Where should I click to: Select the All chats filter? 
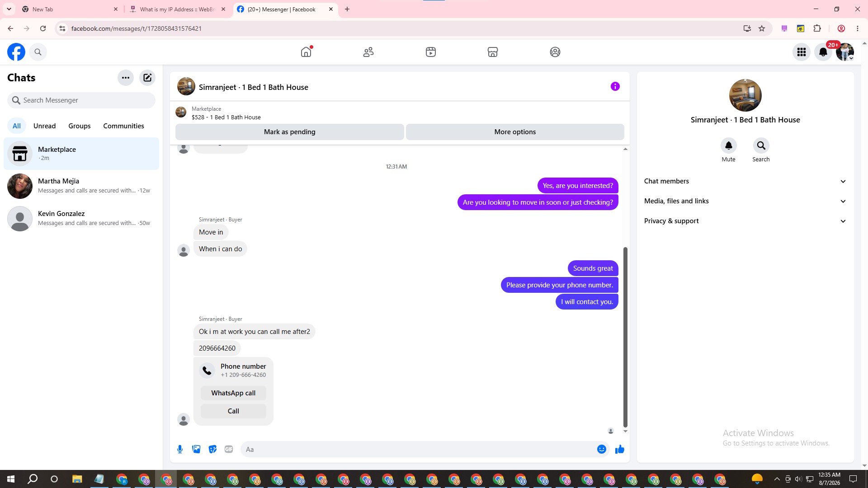pyautogui.click(x=17, y=126)
